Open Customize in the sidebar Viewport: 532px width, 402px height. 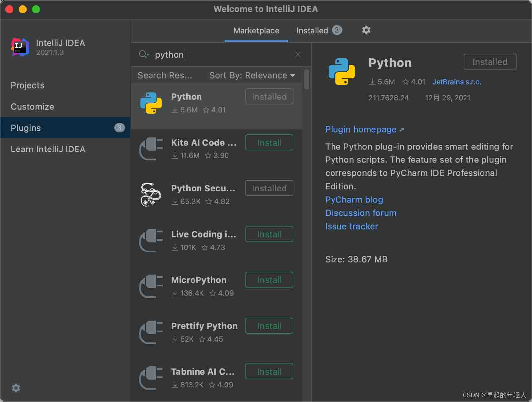(65, 107)
